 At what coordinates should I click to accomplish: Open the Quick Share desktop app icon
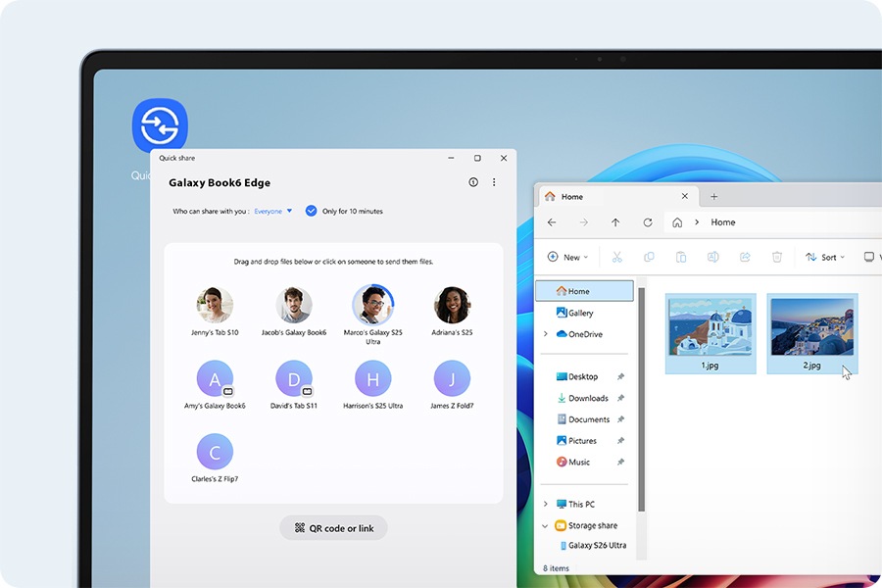[160, 124]
